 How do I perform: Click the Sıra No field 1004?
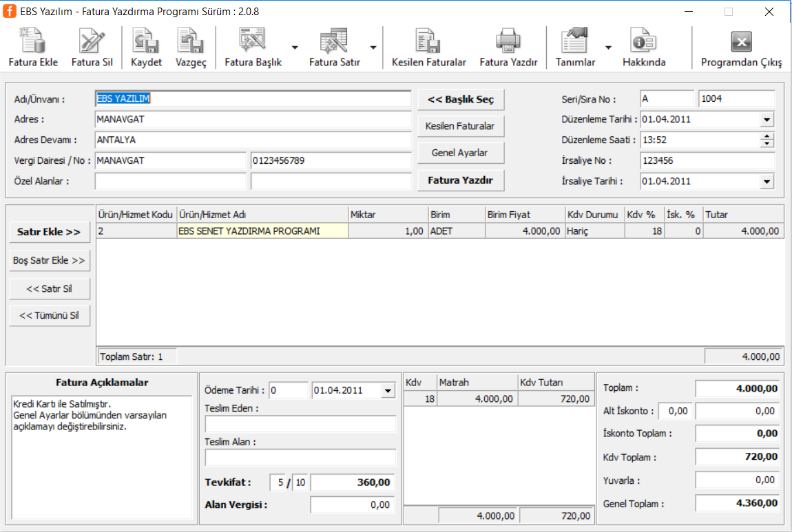click(736, 98)
